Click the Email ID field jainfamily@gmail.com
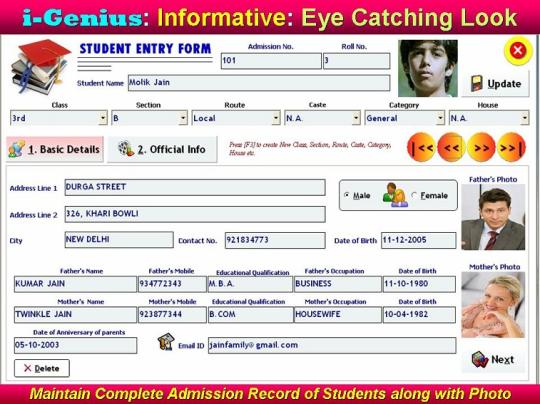Viewport: 540px width, 404px height. click(332, 345)
